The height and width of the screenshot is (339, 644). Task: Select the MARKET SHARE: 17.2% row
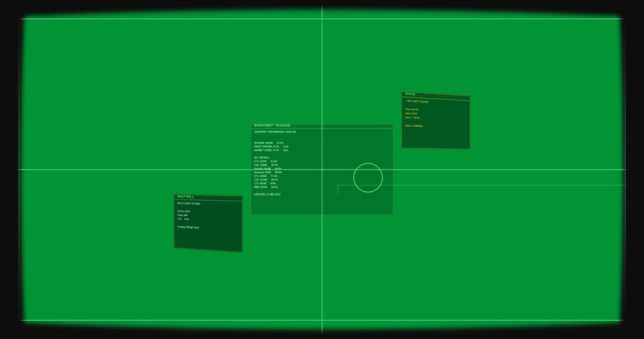pos(271,150)
